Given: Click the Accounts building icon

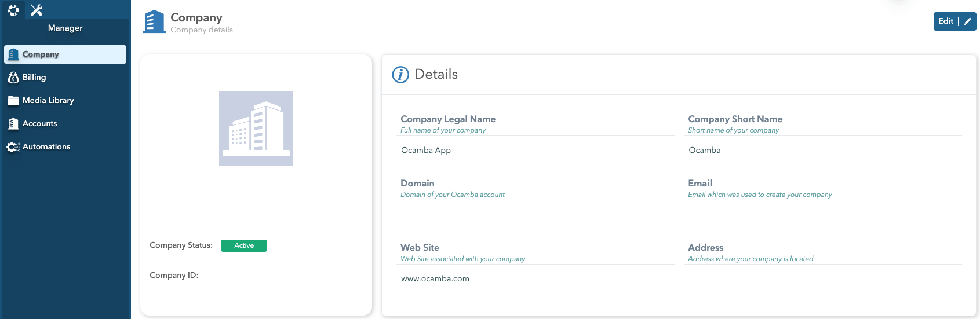Looking at the screenshot, I should (x=13, y=124).
